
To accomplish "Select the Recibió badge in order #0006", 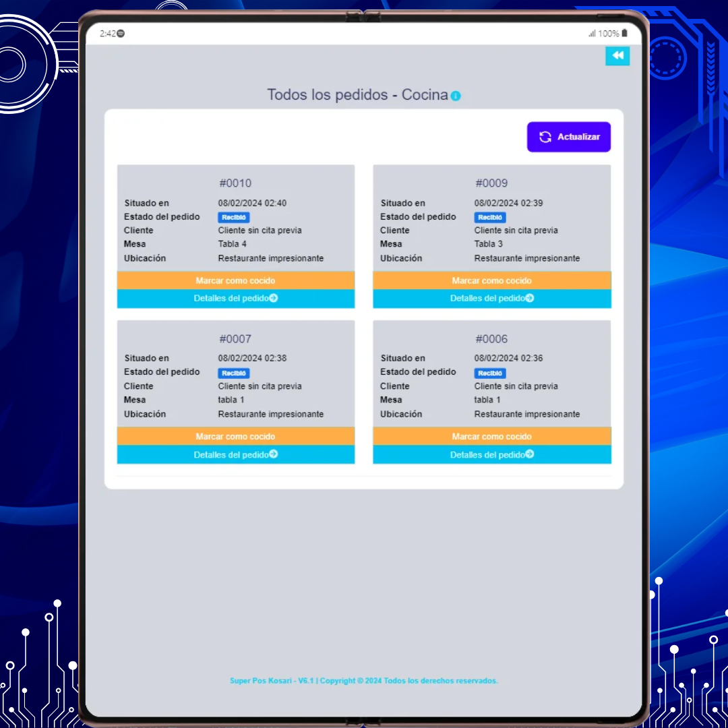I will click(x=490, y=373).
